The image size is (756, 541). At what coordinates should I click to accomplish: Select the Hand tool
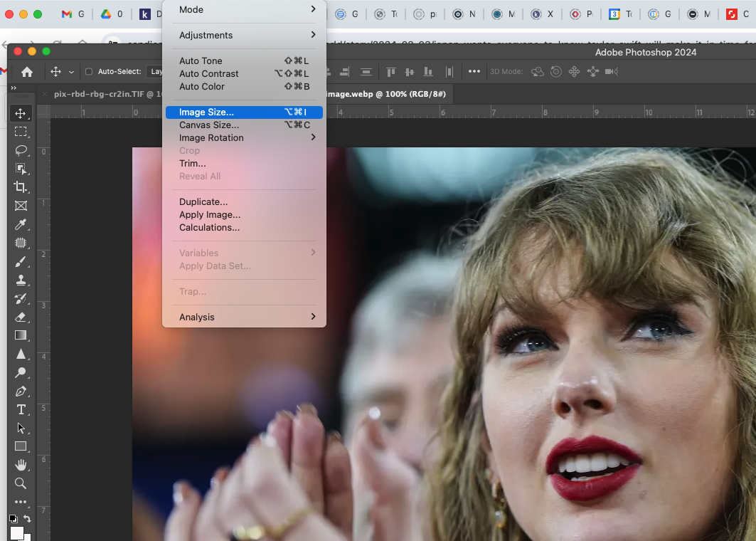pyautogui.click(x=21, y=465)
